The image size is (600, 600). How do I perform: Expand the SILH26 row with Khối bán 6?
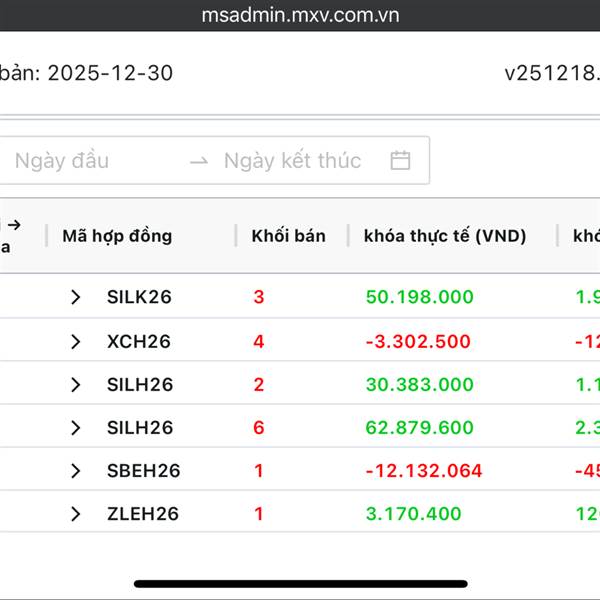coord(75,428)
